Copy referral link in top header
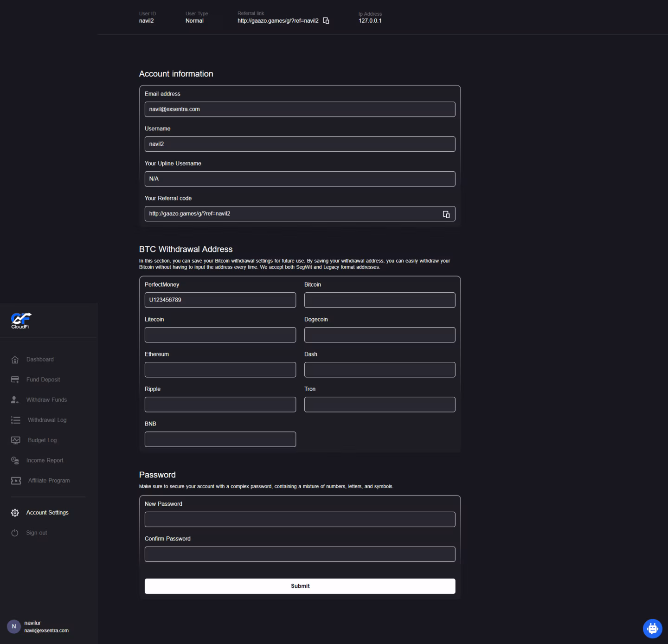The height and width of the screenshot is (644, 668). tap(326, 20)
